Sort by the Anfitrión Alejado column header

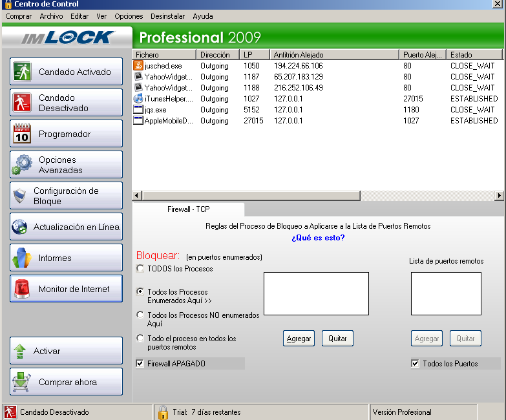[334, 54]
